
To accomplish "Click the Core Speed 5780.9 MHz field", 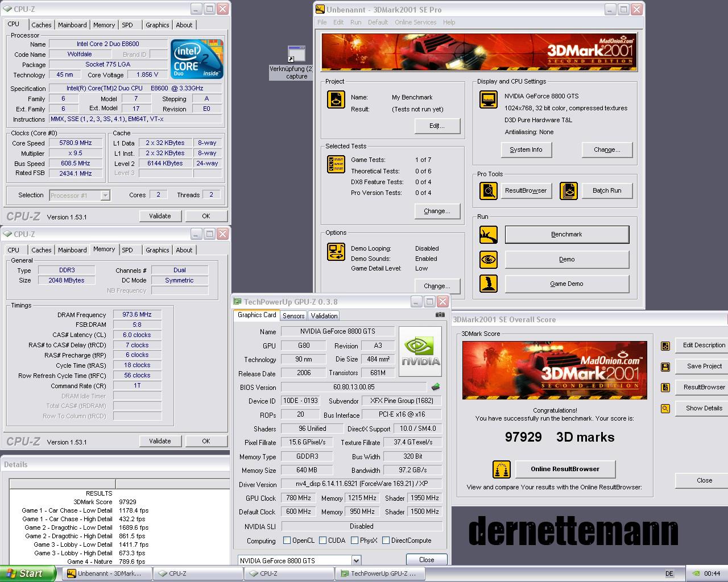I will click(x=76, y=143).
